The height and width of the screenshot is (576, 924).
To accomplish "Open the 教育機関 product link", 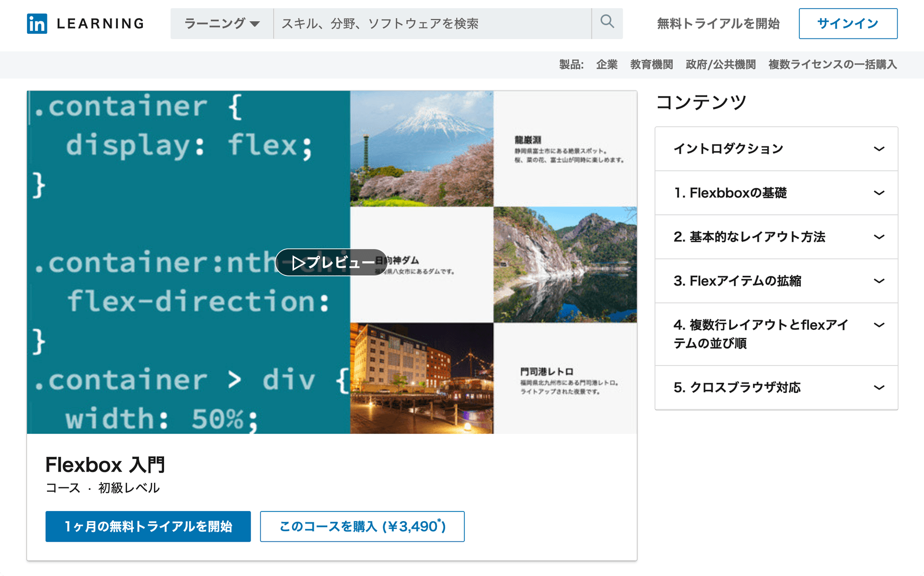I will coord(651,65).
